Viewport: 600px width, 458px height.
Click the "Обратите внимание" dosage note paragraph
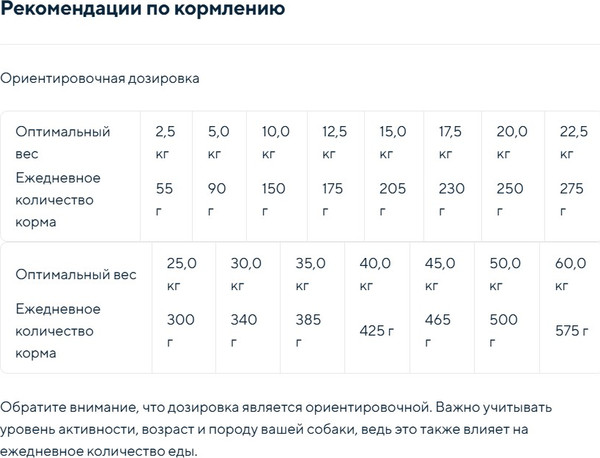(282, 429)
